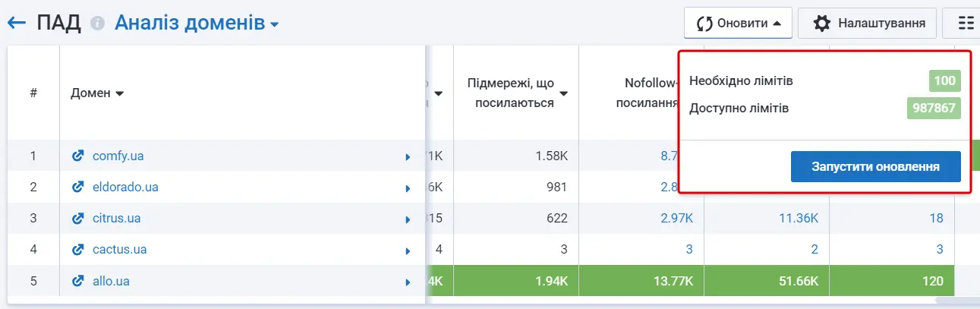This screenshot has height=309, width=980.
Task: Click the 981 subnet value for eldorado.ua
Action: [557, 187]
